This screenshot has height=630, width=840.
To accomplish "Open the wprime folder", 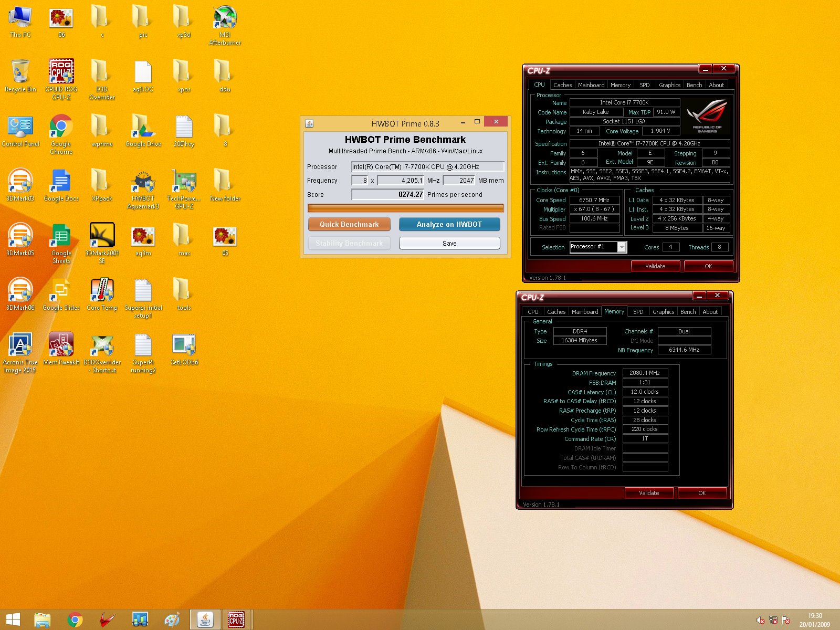I will click(102, 131).
